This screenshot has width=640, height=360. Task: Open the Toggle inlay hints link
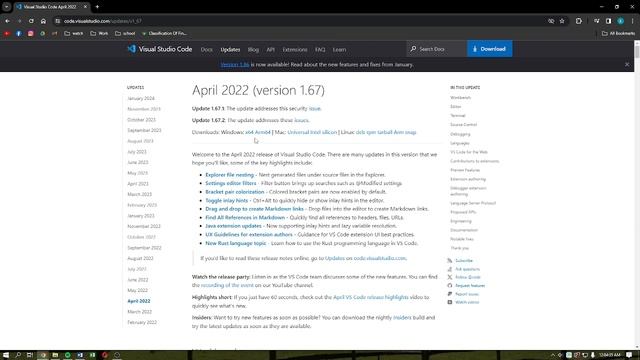227,200
